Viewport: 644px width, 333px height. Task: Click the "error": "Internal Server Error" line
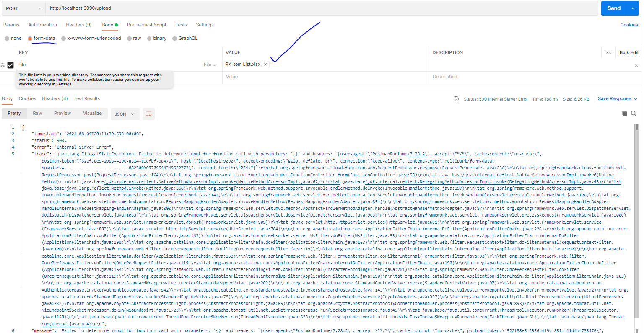pyautogui.click(x=73, y=147)
